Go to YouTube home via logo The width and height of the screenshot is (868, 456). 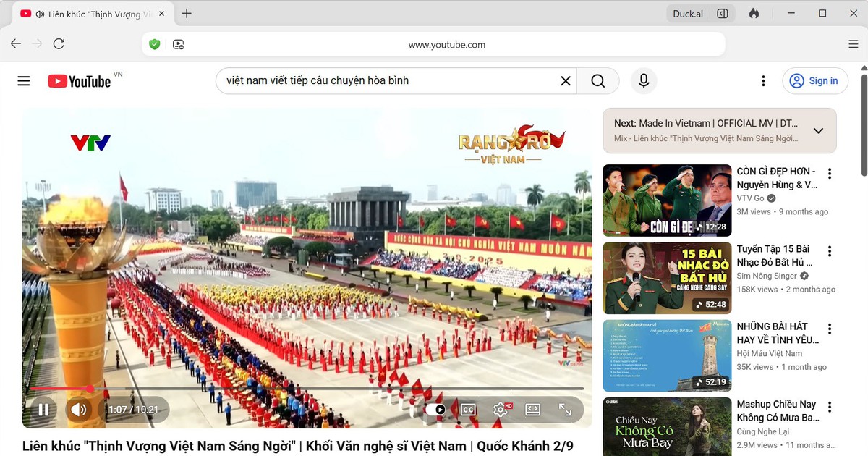point(80,81)
